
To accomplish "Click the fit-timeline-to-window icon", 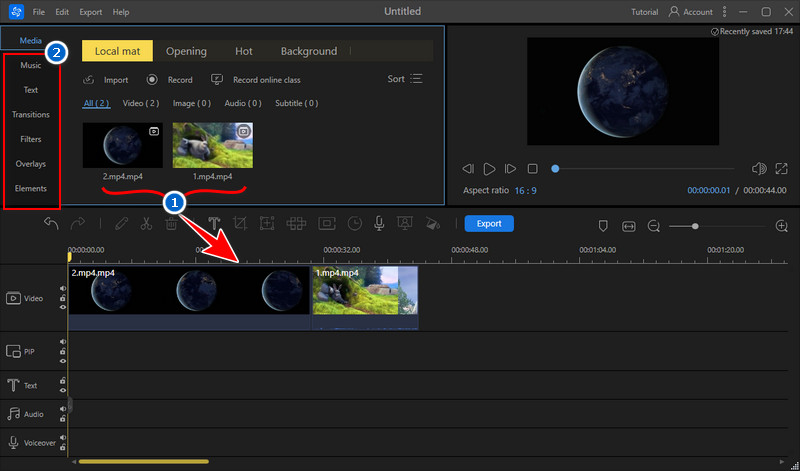I will point(629,226).
